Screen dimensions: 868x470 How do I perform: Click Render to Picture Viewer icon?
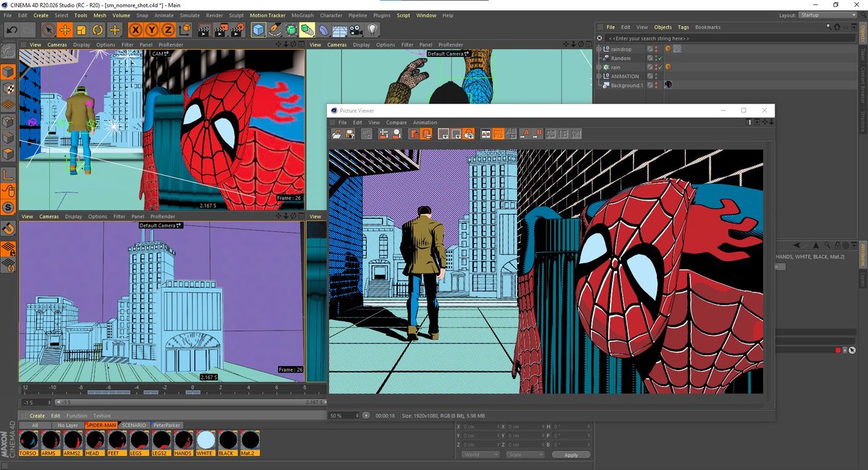(x=221, y=30)
